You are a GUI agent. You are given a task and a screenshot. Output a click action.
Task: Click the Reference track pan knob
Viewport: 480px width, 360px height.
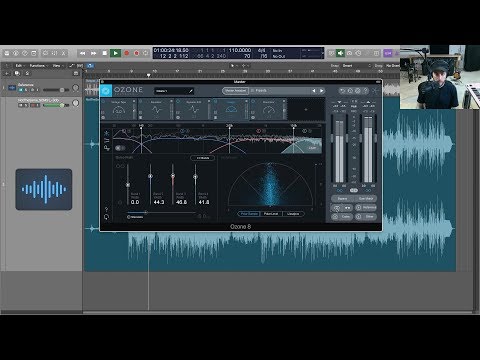(76, 88)
